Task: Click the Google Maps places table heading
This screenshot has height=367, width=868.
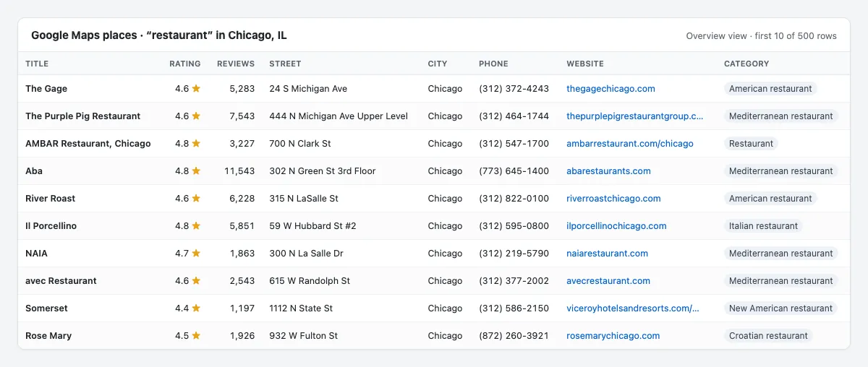Action: point(159,35)
